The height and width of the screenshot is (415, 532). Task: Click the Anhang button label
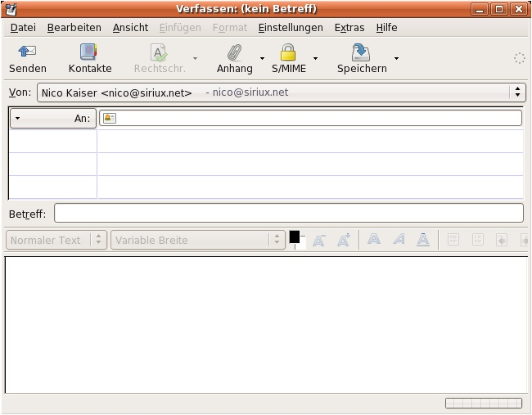click(x=235, y=69)
